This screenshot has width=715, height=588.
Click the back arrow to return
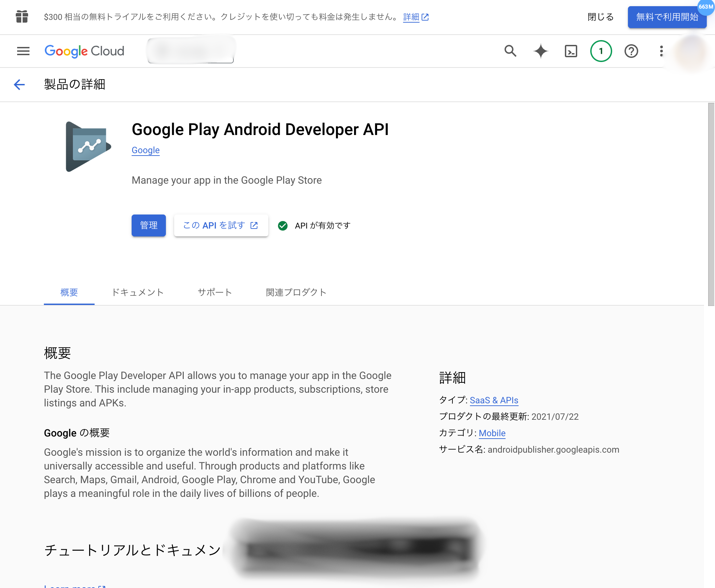[19, 84]
